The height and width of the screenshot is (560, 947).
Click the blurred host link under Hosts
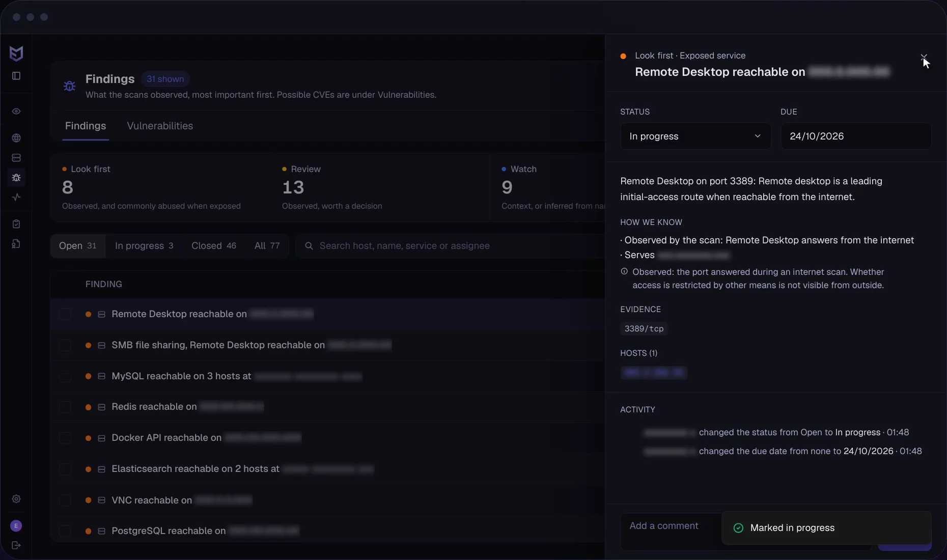[654, 373]
